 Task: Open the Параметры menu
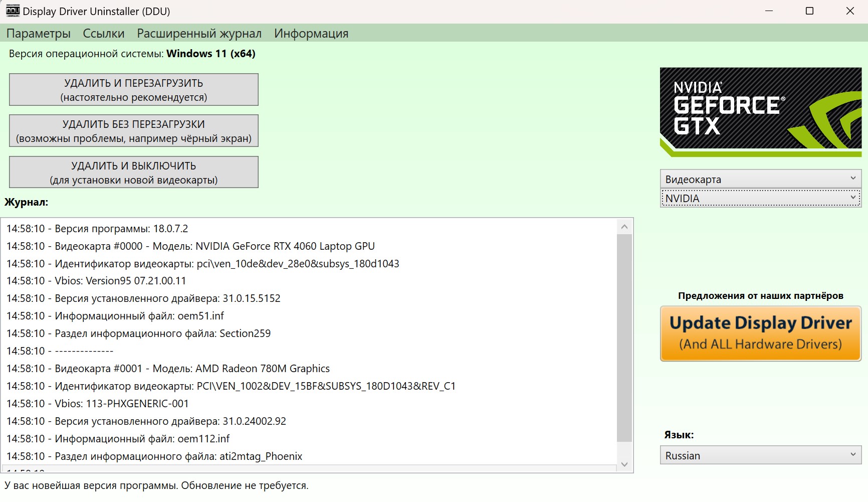(x=39, y=34)
